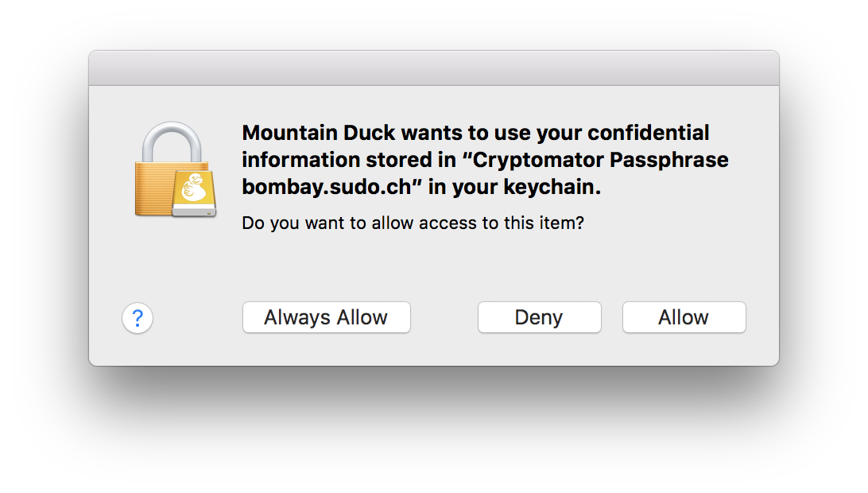This screenshot has width=868, height=493.
Task: Click the "confidential" word in bold heading
Action: click(649, 133)
